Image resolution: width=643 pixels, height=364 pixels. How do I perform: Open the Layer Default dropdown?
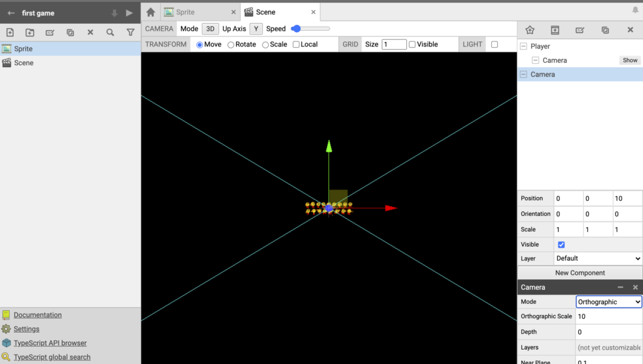[x=598, y=258]
